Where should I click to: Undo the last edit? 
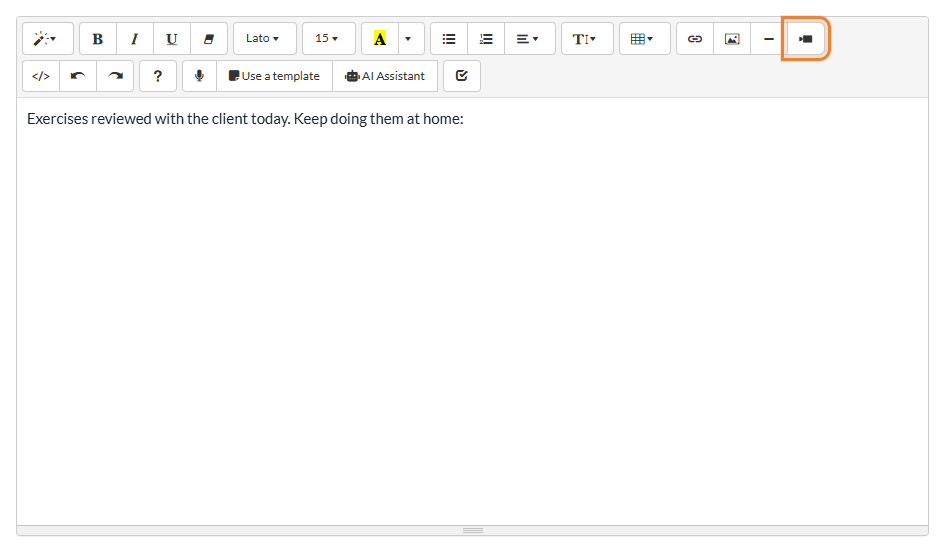(x=78, y=76)
